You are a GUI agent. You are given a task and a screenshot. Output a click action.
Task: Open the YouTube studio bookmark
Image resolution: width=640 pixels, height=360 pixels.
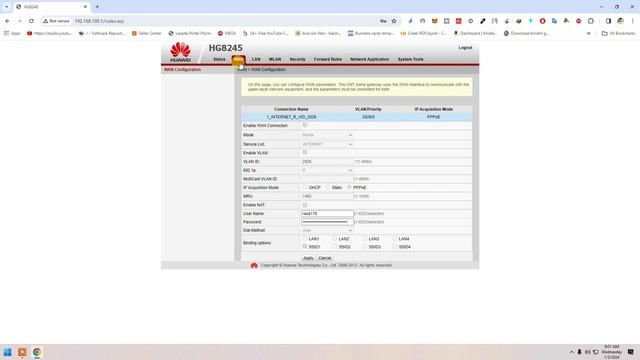click(49, 33)
